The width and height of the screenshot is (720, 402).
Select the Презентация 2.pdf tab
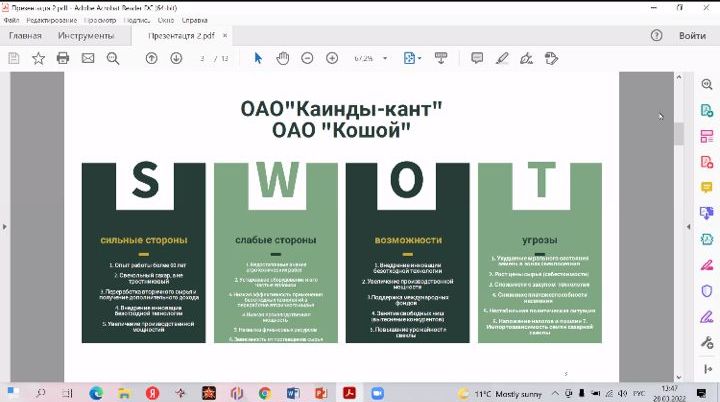point(181,35)
